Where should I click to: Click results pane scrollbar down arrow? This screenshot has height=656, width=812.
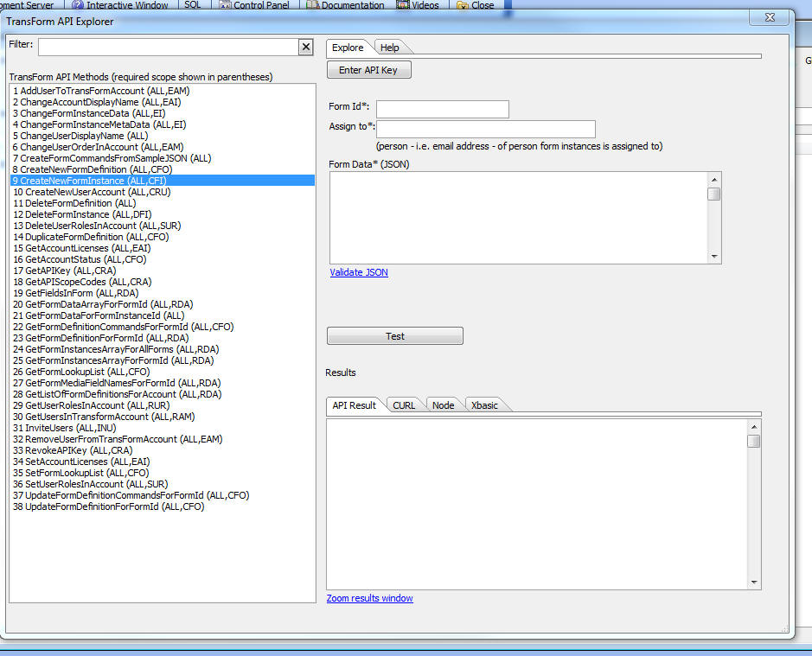(754, 582)
